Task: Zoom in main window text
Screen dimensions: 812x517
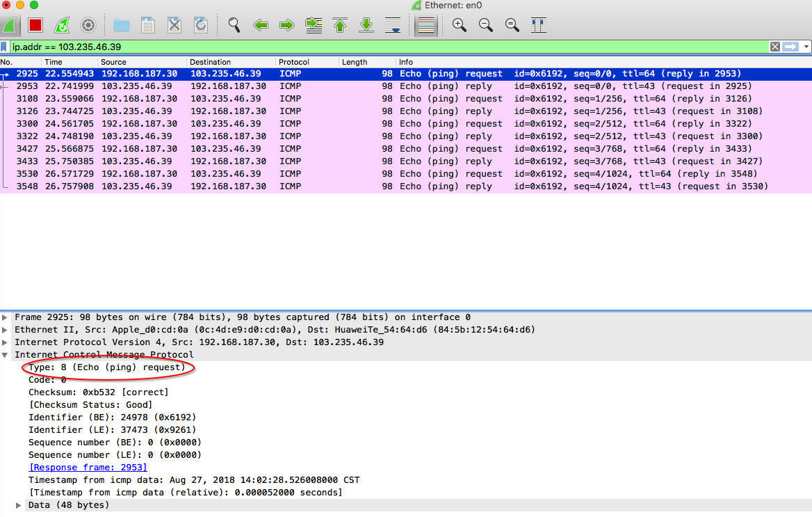Action: (x=460, y=25)
